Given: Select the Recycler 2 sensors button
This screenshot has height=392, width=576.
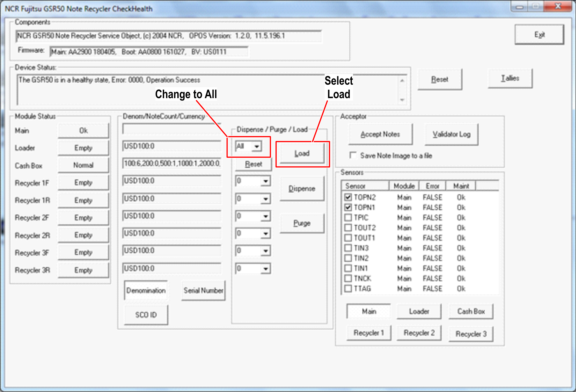Looking at the screenshot, I should [x=419, y=333].
